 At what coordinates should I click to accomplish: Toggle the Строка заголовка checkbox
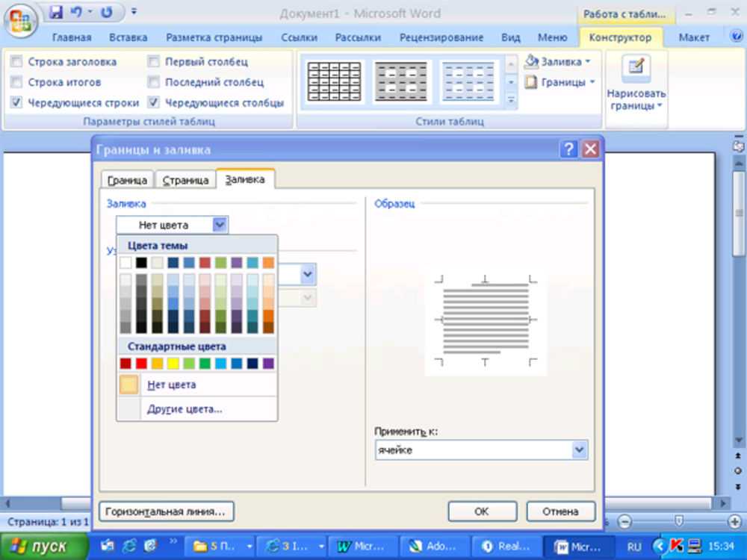16,61
